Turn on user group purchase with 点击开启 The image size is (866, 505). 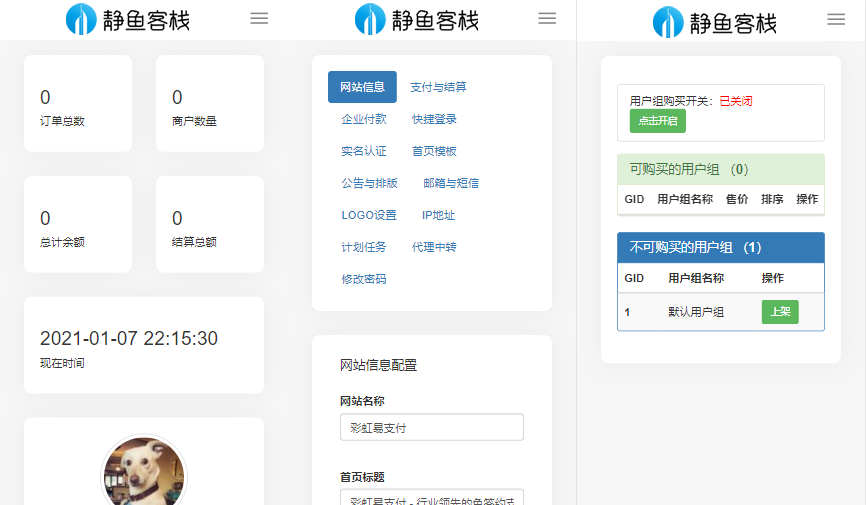(x=657, y=121)
